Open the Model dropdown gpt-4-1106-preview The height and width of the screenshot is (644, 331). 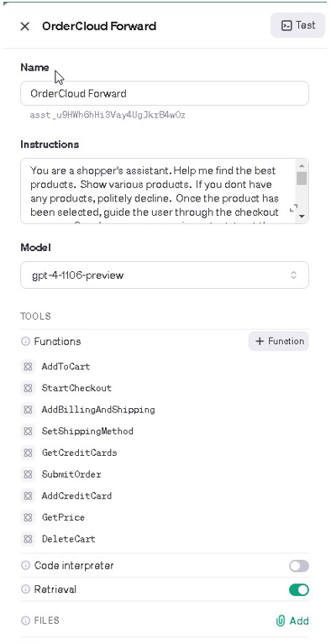(165, 275)
